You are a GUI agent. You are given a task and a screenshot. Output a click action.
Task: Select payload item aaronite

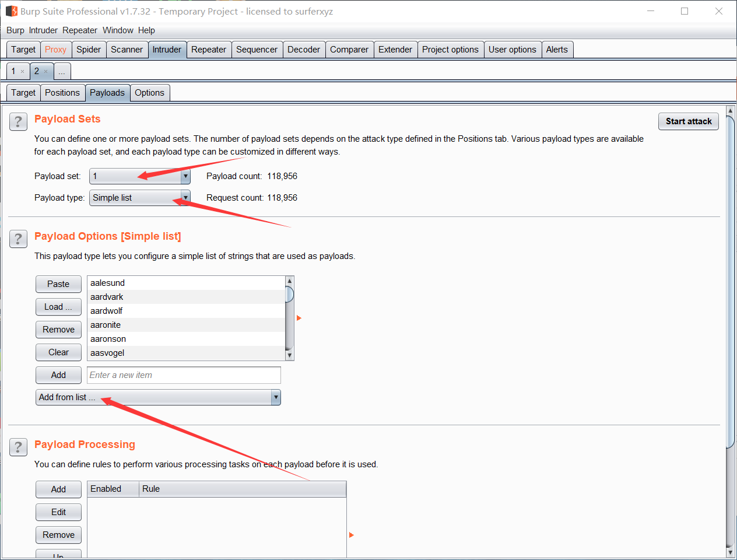pos(186,325)
